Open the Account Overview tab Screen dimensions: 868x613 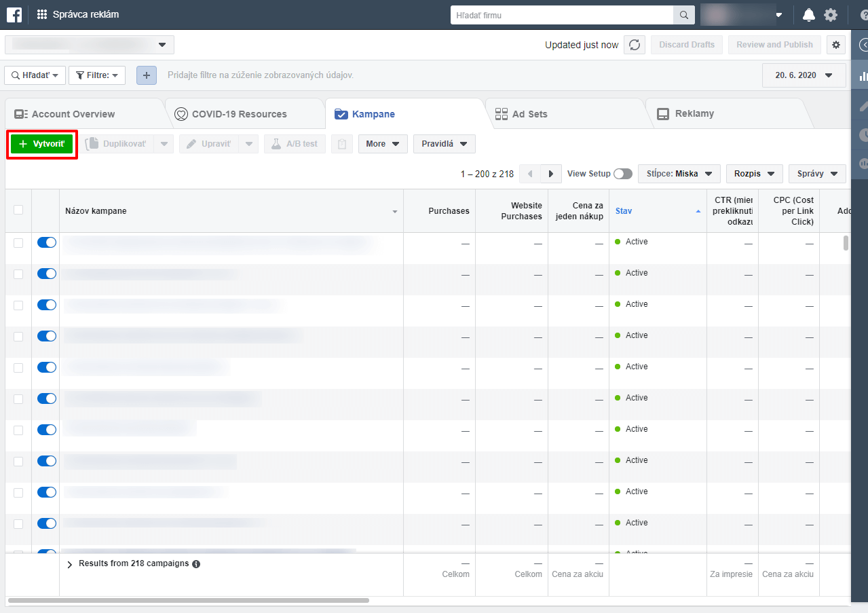click(x=73, y=114)
